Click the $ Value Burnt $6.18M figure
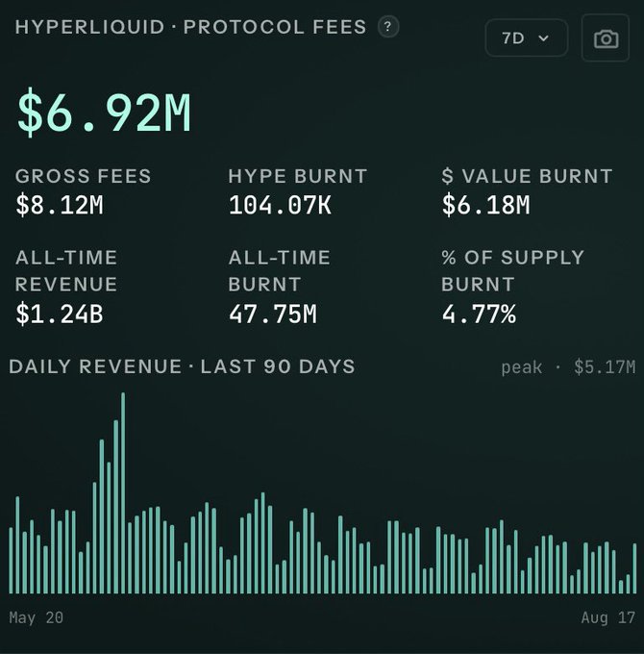Screen dimensions: 644x654 (485, 205)
